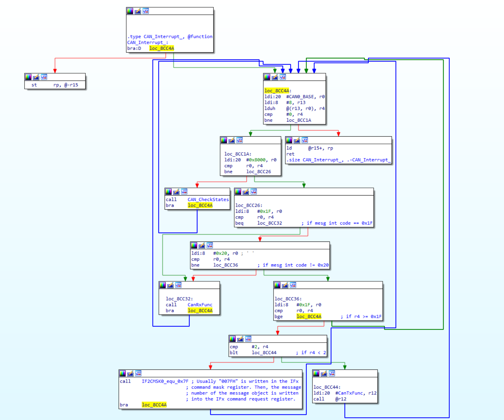Click IF2CMSK0_equ_0x7F function name
The height and width of the screenshot is (420, 504).
tap(165, 381)
